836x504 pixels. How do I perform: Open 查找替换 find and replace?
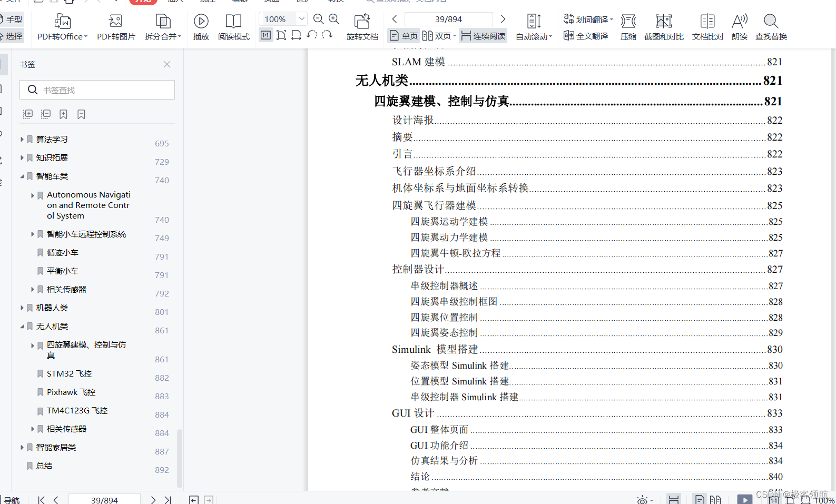[771, 27]
